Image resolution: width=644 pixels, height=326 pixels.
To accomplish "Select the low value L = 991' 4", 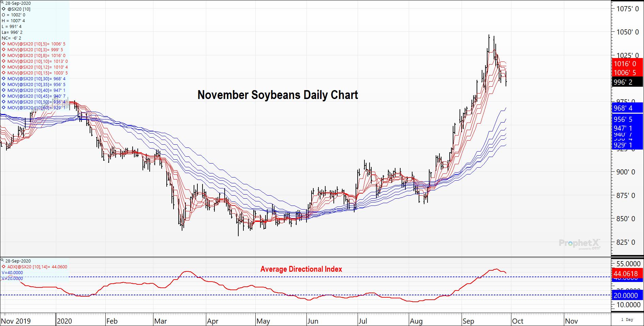I will click(x=12, y=27).
